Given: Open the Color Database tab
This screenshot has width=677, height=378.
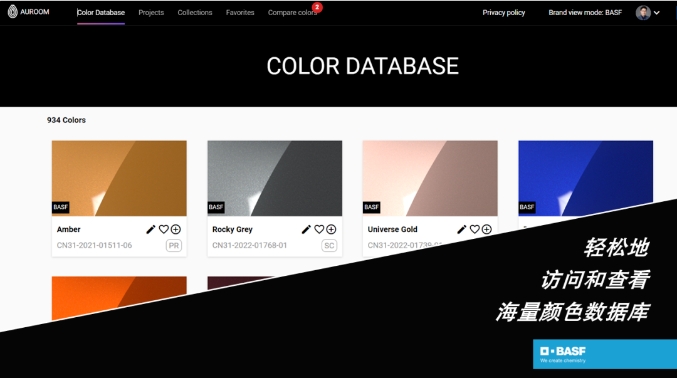Looking at the screenshot, I should pos(101,13).
